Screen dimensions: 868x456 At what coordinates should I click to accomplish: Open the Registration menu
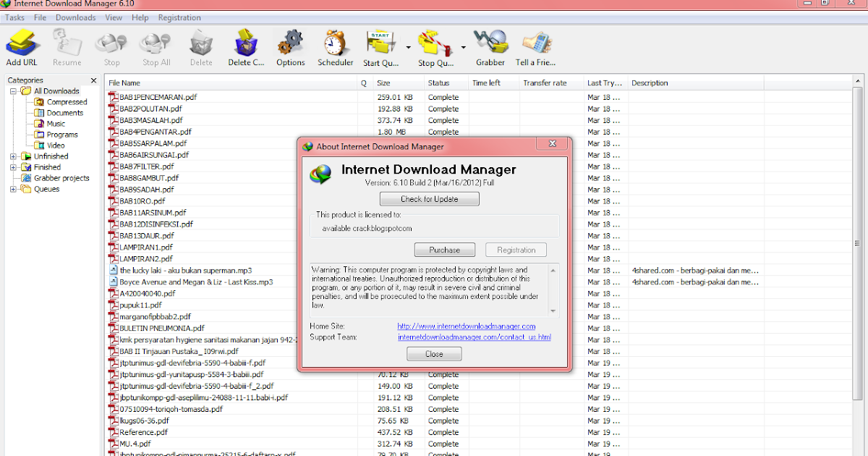179,17
